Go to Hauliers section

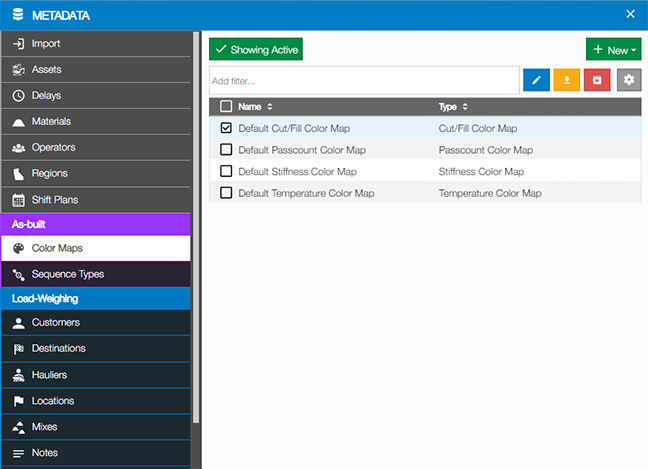95,375
